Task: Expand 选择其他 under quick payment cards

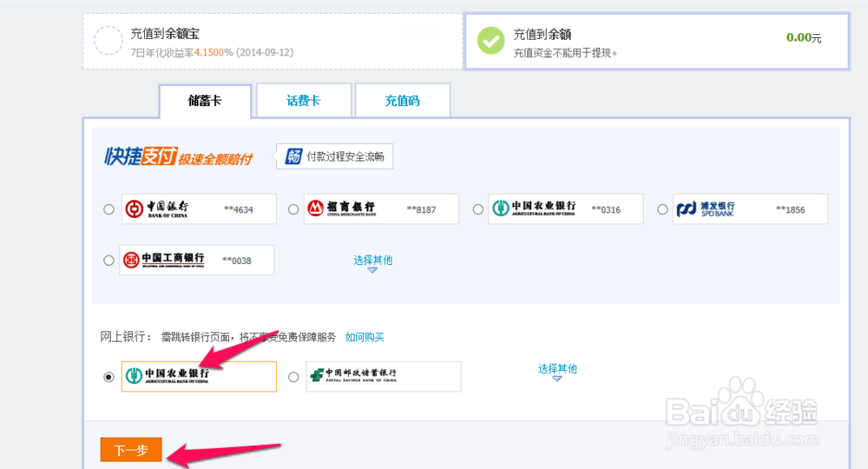Action: tap(372, 262)
